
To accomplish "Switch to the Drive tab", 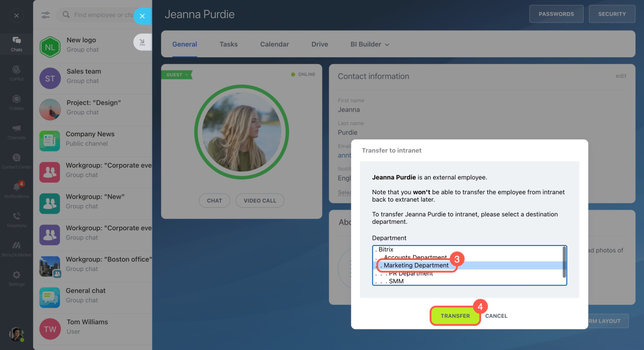I will (319, 44).
